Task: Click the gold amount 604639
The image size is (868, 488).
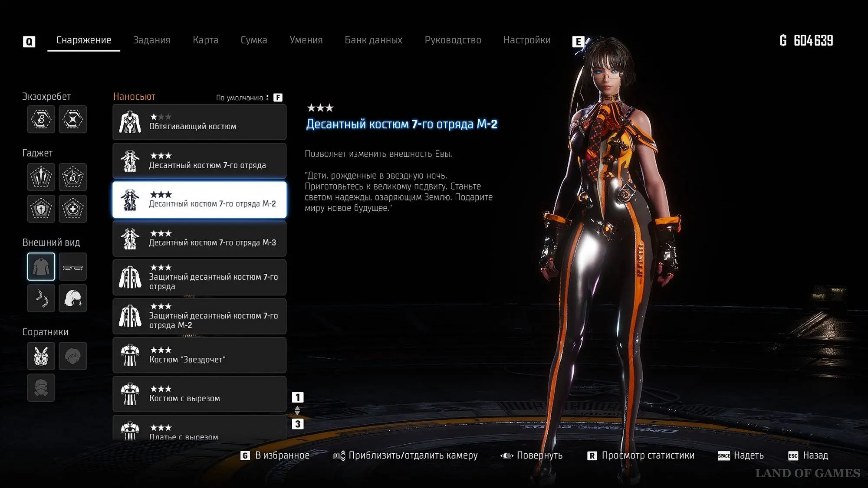Action: (813, 40)
